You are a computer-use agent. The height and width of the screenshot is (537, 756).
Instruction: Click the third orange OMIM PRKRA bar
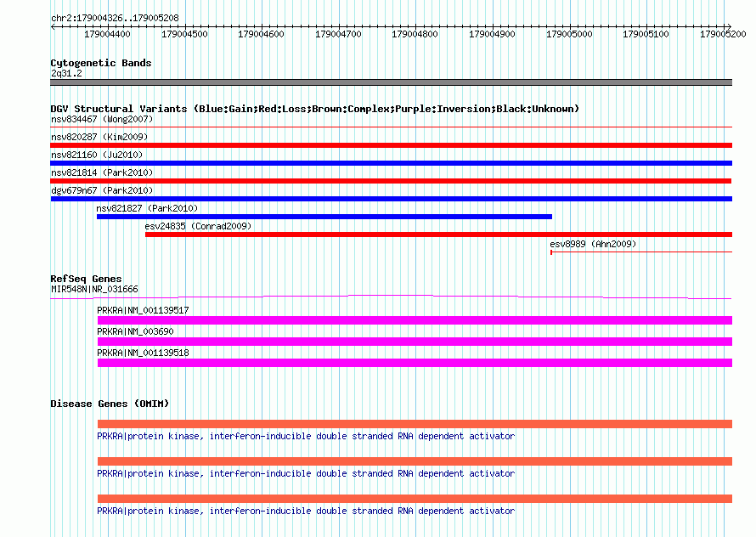tap(415, 499)
